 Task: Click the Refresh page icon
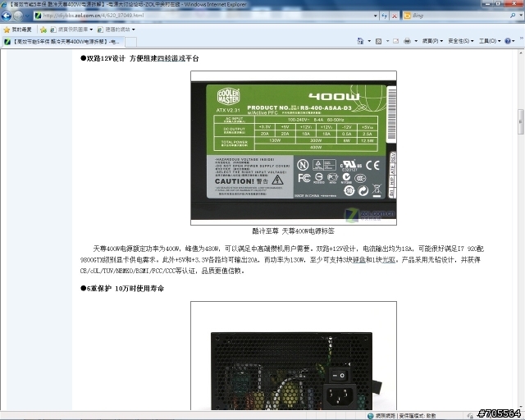[x=385, y=16]
